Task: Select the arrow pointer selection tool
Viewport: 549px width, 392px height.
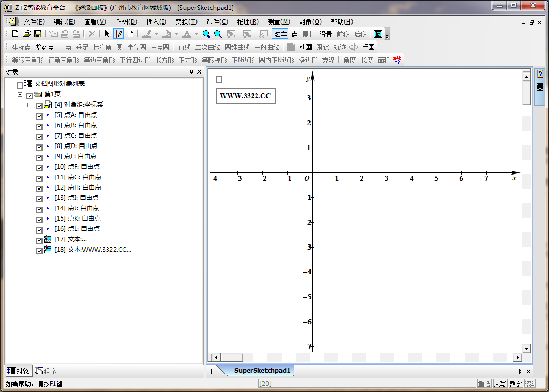Action: point(107,34)
